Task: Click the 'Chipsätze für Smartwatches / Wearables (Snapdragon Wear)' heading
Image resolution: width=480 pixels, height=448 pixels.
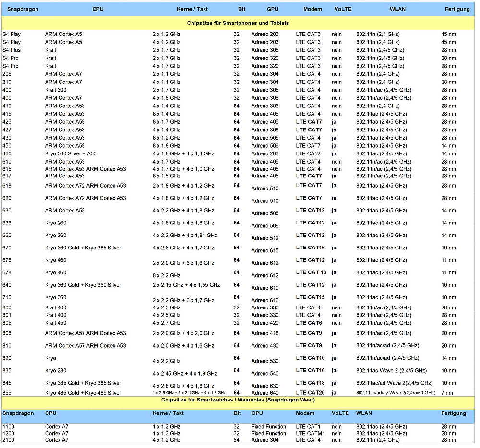Action: (238, 400)
